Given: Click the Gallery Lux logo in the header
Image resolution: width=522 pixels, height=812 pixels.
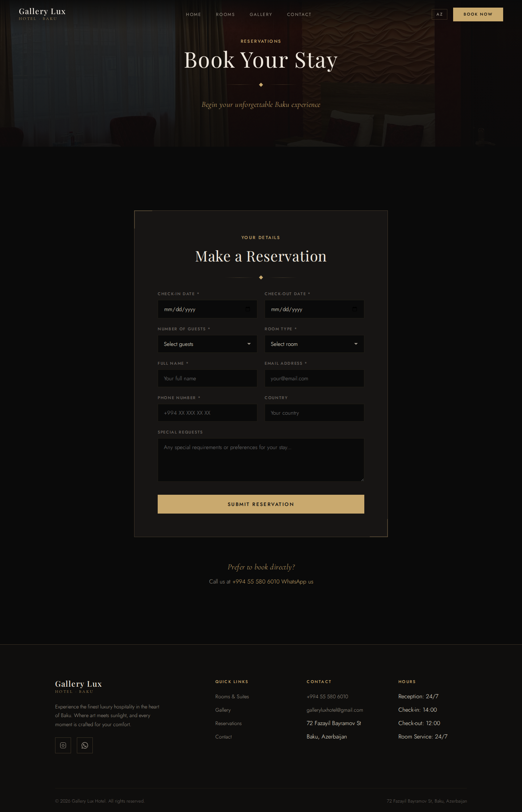Looking at the screenshot, I should [42, 14].
